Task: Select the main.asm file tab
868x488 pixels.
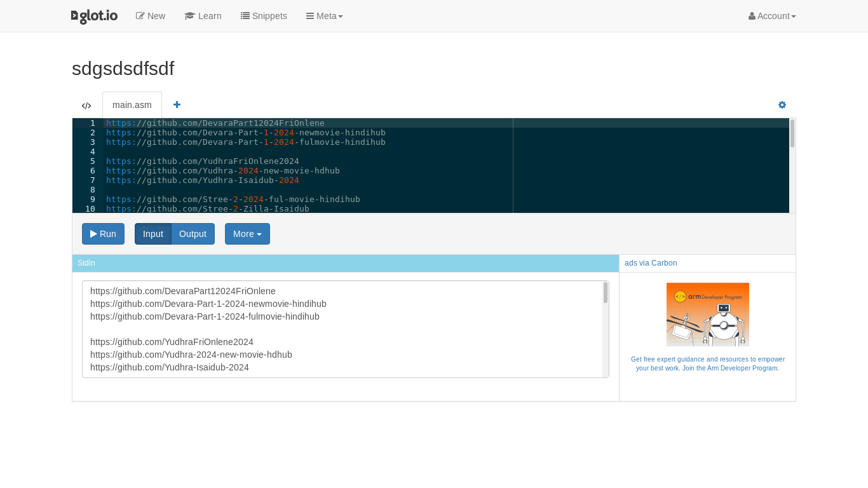Action: pos(132,105)
